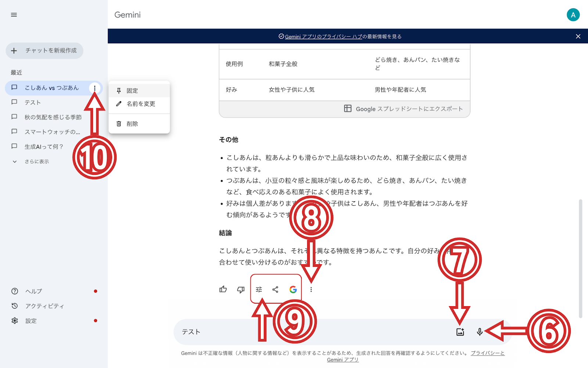The width and height of the screenshot is (588, 368).
Task: Click the 結論 heading
Action: click(x=225, y=233)
